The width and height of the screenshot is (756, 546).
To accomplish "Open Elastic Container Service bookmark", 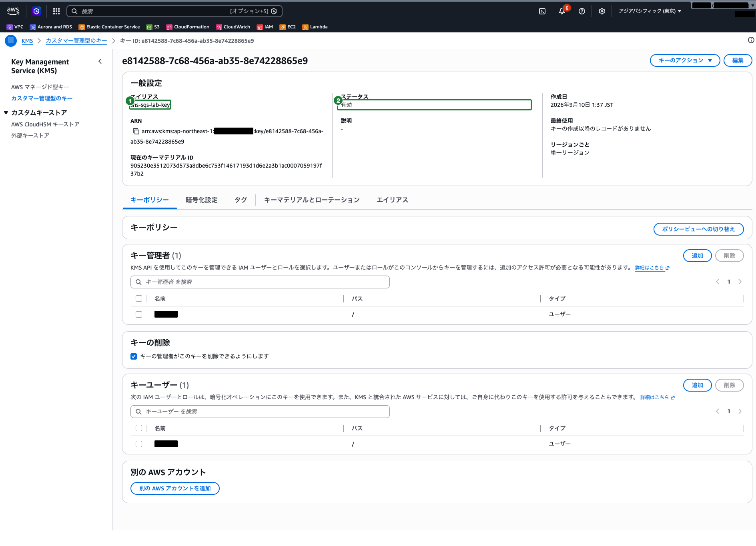I will pos(109,27).
